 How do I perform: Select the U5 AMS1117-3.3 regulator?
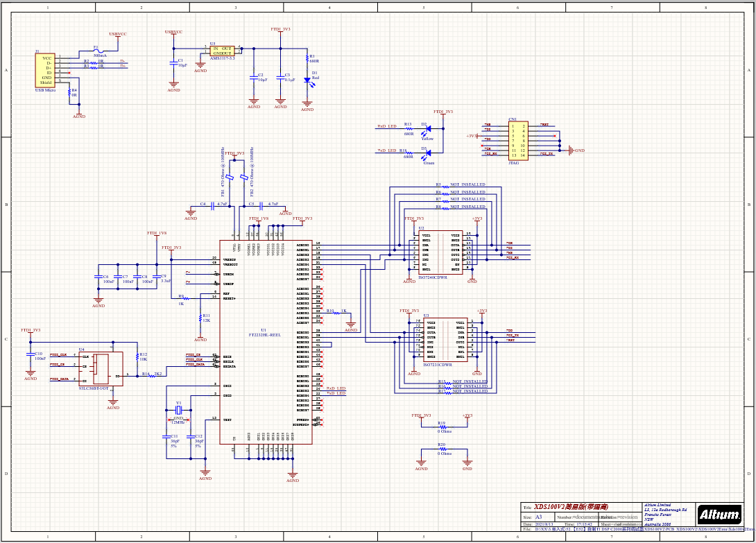click(x=223, y=51)
